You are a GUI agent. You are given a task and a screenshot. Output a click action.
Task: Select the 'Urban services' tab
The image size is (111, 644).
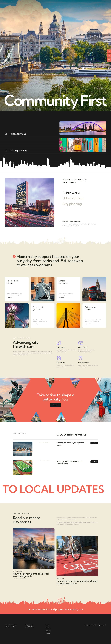73,198
